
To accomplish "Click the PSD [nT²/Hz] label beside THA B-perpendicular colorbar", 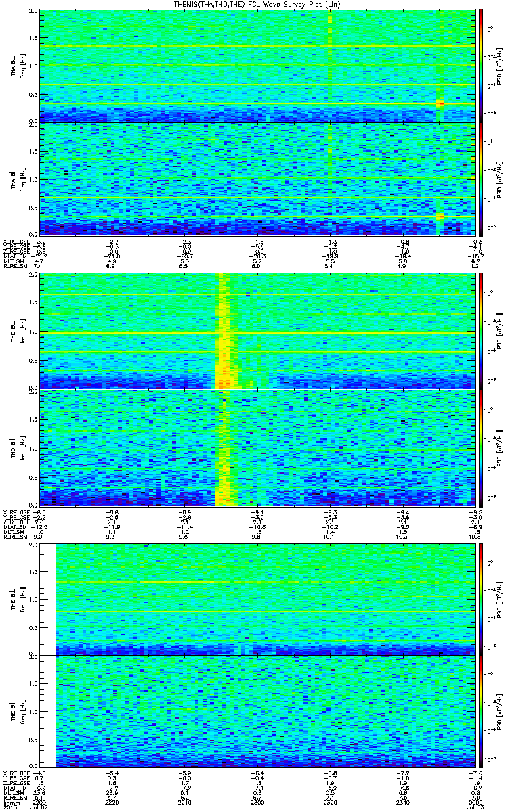I will point(500,66).
